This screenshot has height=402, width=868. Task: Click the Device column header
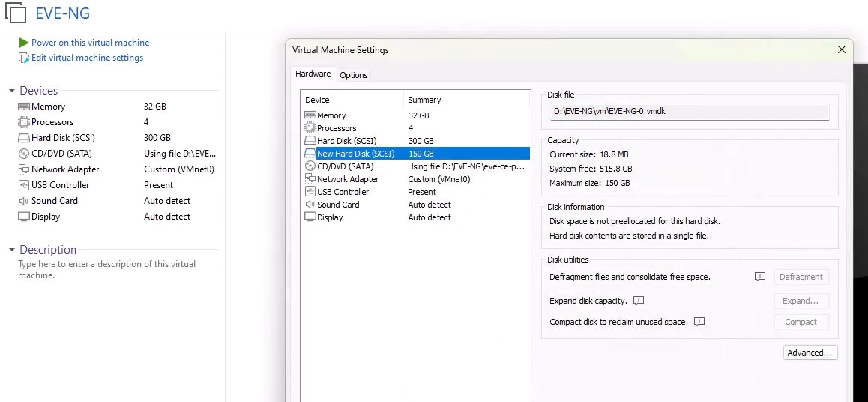click(x=317, y=100)
